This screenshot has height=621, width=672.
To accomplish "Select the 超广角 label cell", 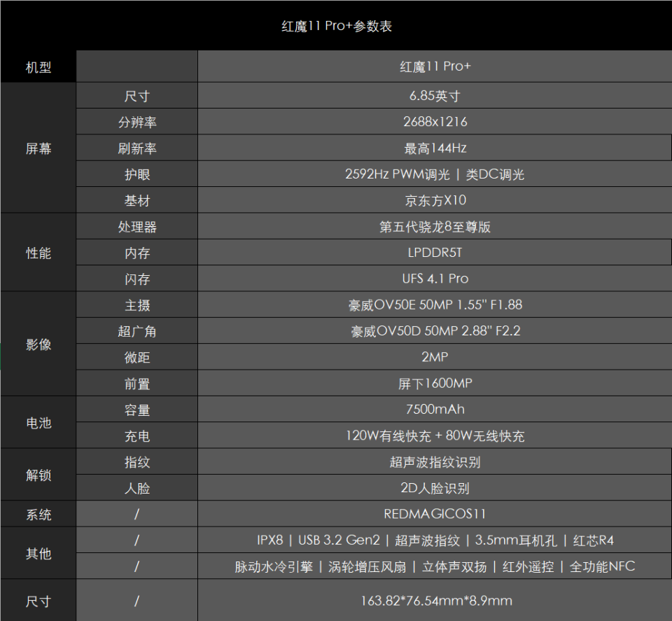I will (137, 331).
